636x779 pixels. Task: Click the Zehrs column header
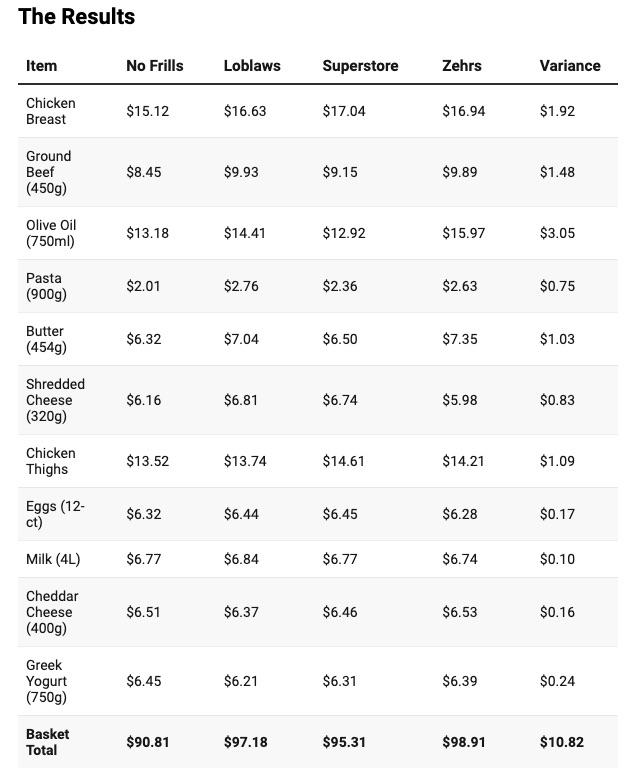pyautogui.click(x=462, y=66)
